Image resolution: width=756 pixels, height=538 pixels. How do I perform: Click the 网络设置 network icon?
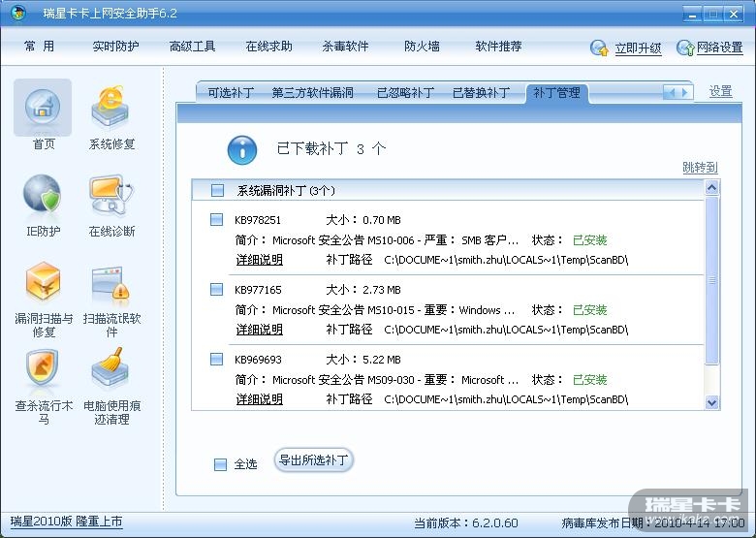point(684,47)
